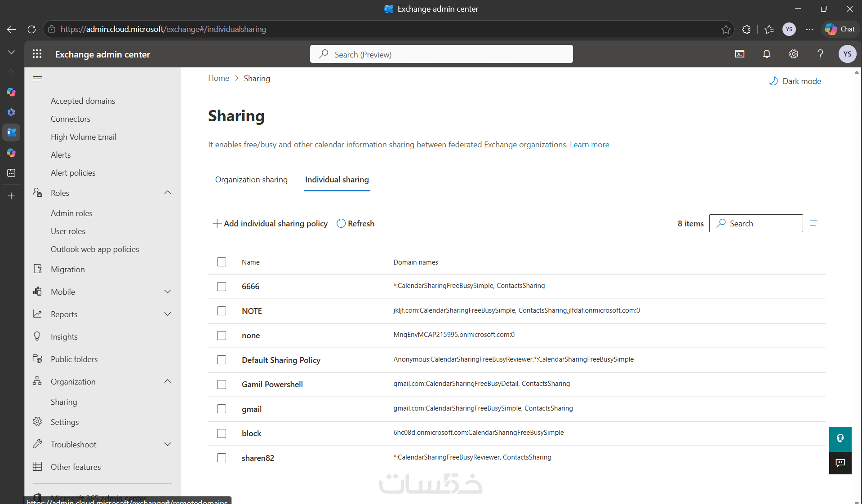Screen dimensions: 862x504
Task: Open Other features in navigation
Action: (76, 467)
